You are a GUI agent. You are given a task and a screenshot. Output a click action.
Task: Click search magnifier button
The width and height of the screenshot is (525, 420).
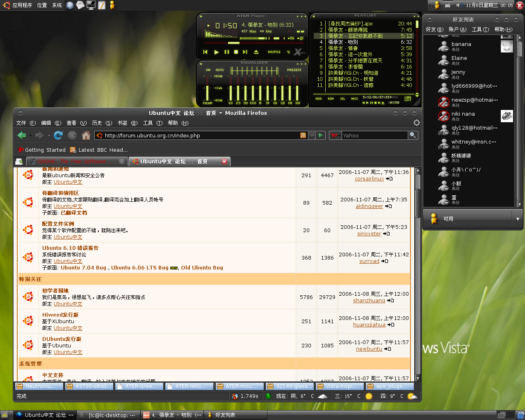pyautogui.click(x=413, y=135)
